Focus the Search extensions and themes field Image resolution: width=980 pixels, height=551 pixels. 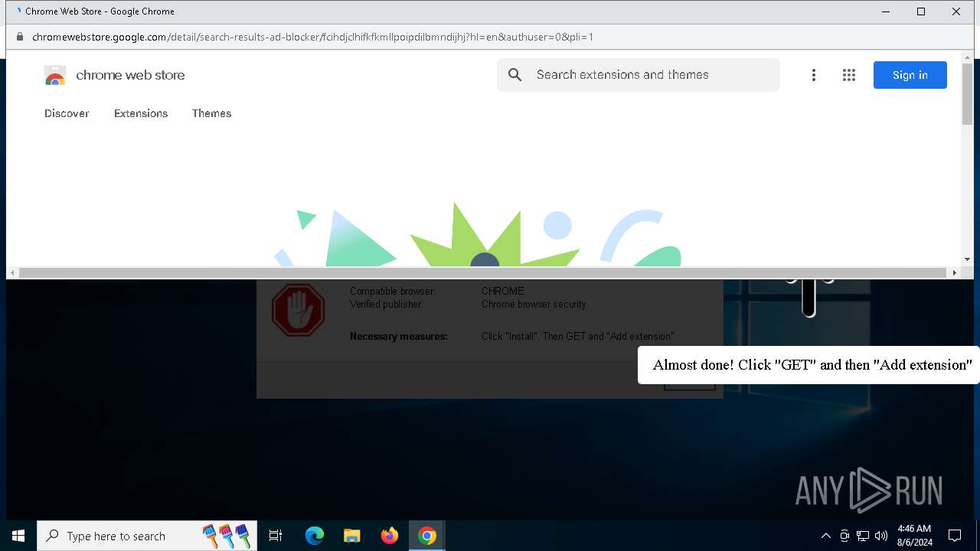[x=639, y=75]
